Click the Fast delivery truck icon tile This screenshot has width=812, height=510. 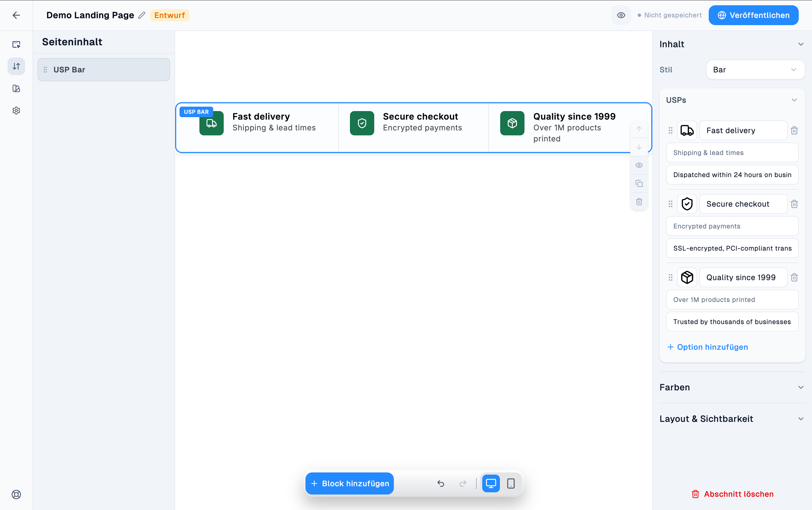pos(212,123)
